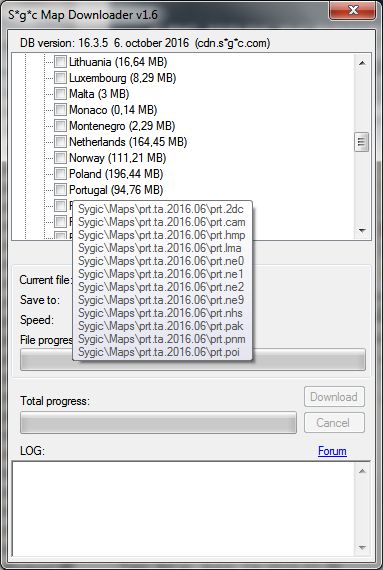Click the country list scroll down arrow

click(362, 230)
